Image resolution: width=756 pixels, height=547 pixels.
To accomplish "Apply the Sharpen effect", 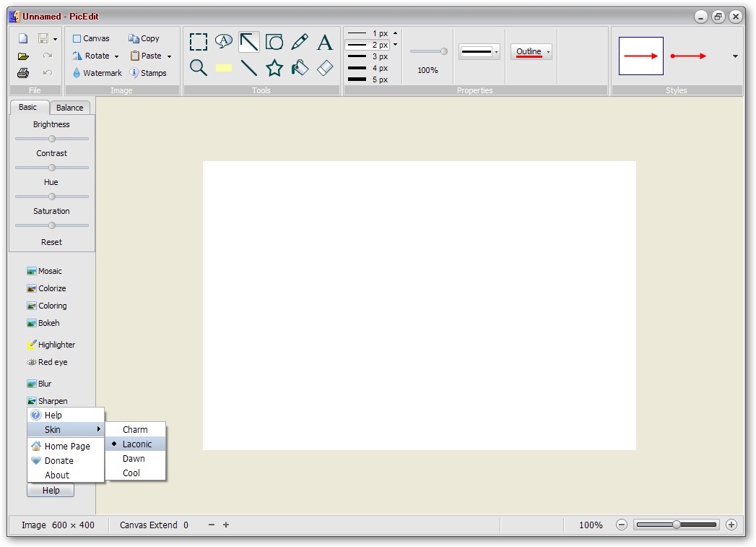I will point(47,401).
